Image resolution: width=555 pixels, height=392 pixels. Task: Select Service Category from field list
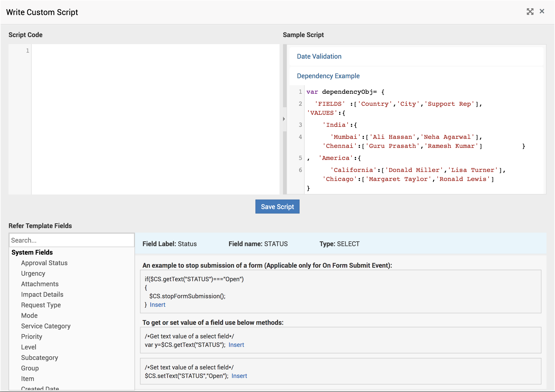tap(46, 326)
